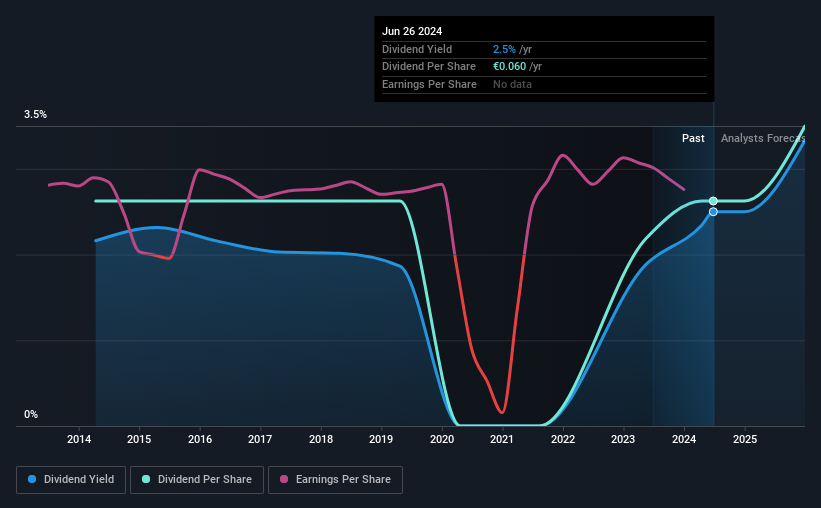Image resolution: width=821 pixels, height=508 pixels.
Task: Click the 3.5% y-axis label
Action: click(x=36, y=114)
